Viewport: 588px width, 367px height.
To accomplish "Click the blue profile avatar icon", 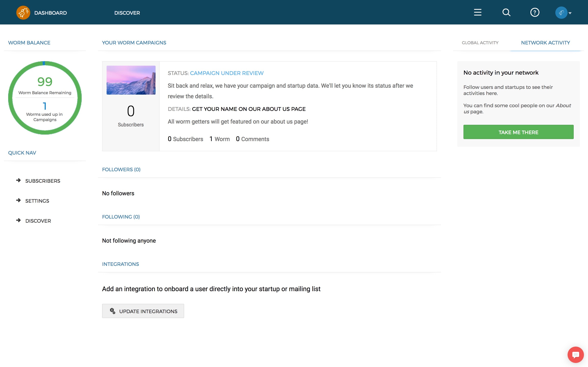I will (561, 13).
